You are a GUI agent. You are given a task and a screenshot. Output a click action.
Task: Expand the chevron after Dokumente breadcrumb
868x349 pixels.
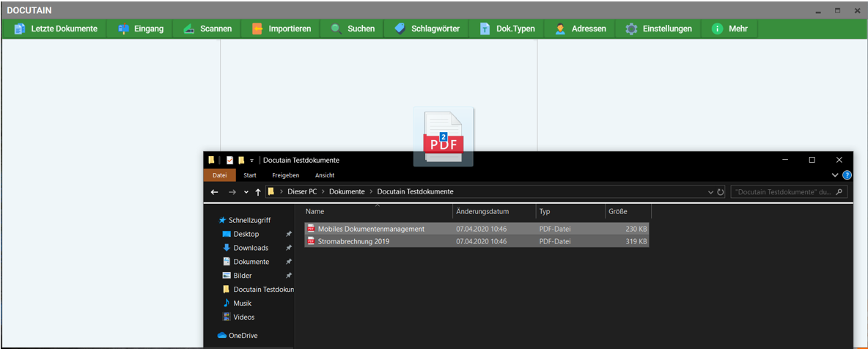click(x=371, y=191)
